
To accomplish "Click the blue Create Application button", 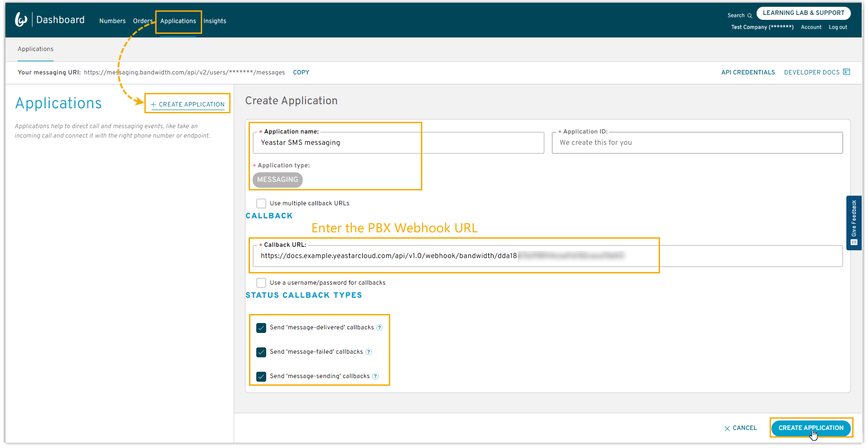I will [x=811, y=428].
